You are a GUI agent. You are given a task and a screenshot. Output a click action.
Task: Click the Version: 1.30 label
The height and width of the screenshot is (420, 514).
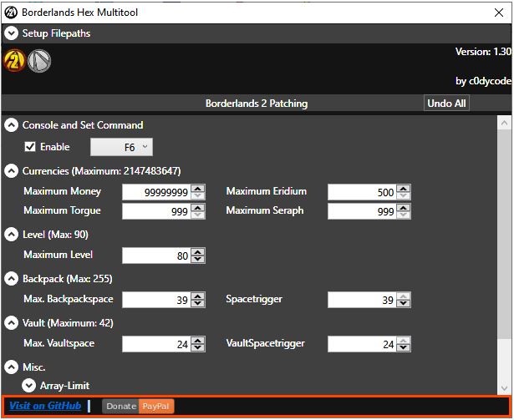click(x=483, y=52)
